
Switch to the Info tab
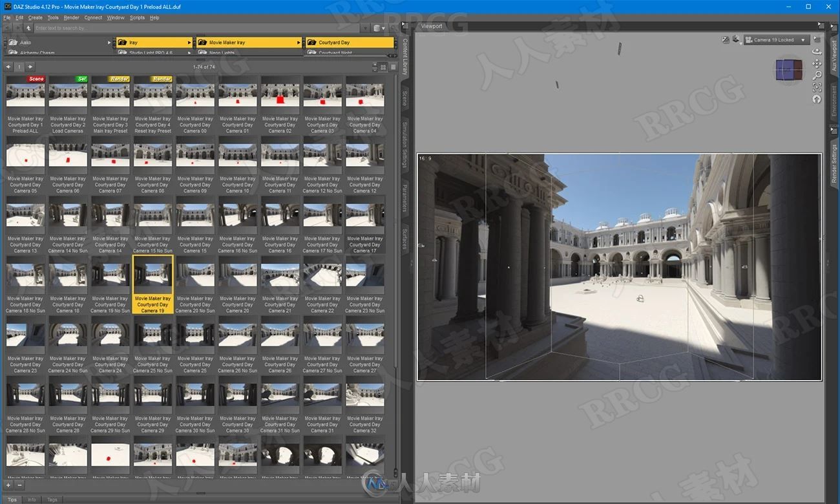coord(32,499)
